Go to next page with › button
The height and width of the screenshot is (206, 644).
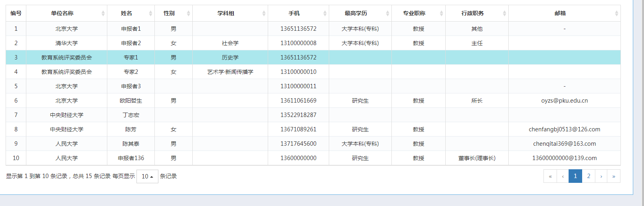601,176
